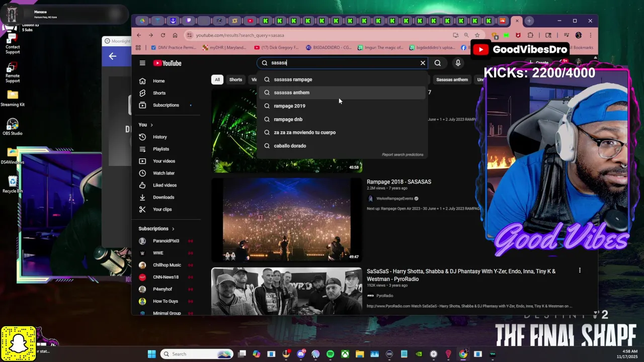Click the magnifier search button

tap(438, 63)
